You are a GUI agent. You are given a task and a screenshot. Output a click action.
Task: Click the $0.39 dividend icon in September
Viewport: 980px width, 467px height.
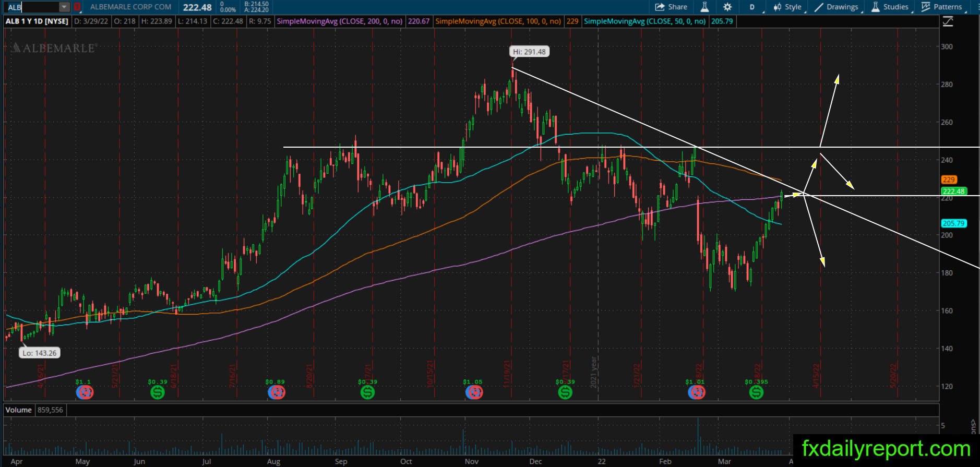tap(367, 392)
